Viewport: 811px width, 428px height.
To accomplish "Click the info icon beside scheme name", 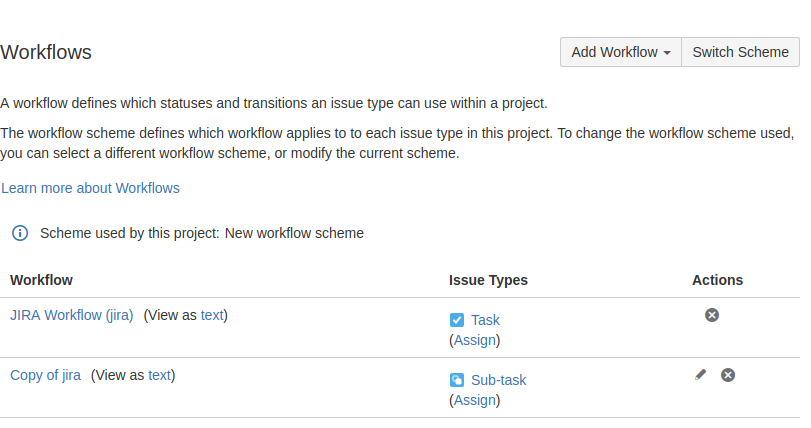I will click(x=20, y=233).
